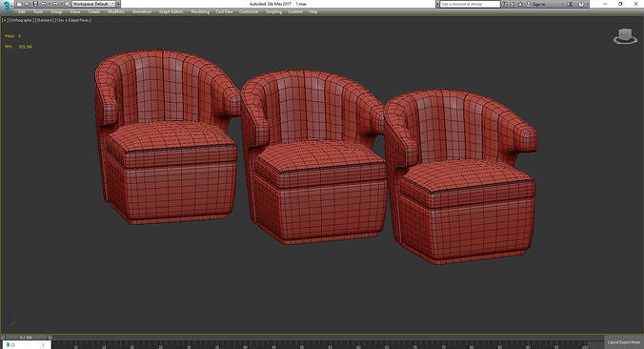The image size is (644, 349).
Task: Open the Modifiers menu
Action: click(116, 12)
